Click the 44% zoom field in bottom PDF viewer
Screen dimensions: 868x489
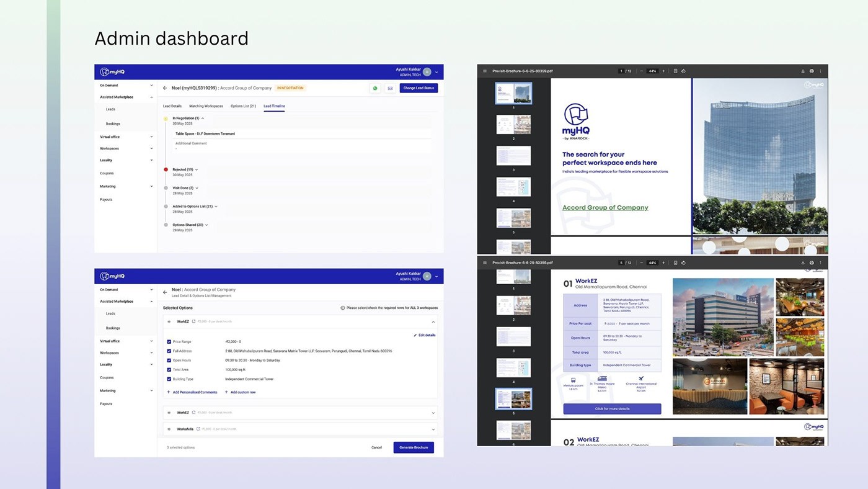[652, 262]
